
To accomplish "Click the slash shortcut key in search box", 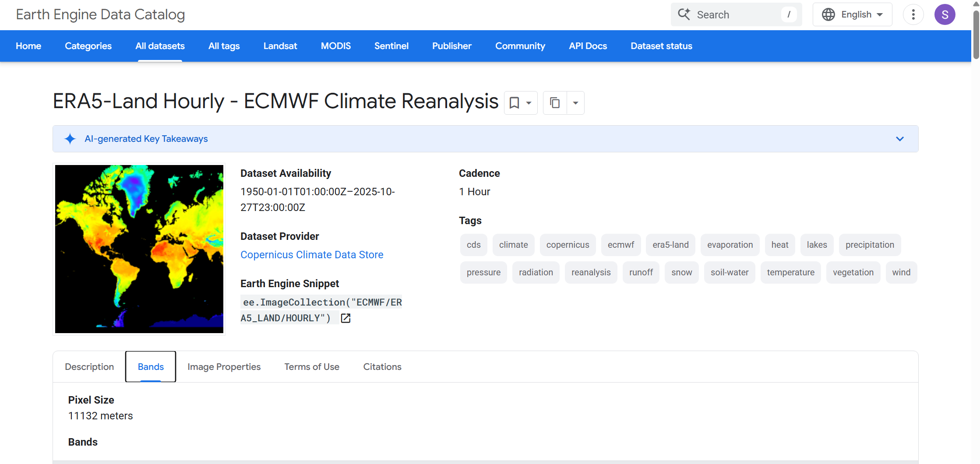I will coord(789,14).
